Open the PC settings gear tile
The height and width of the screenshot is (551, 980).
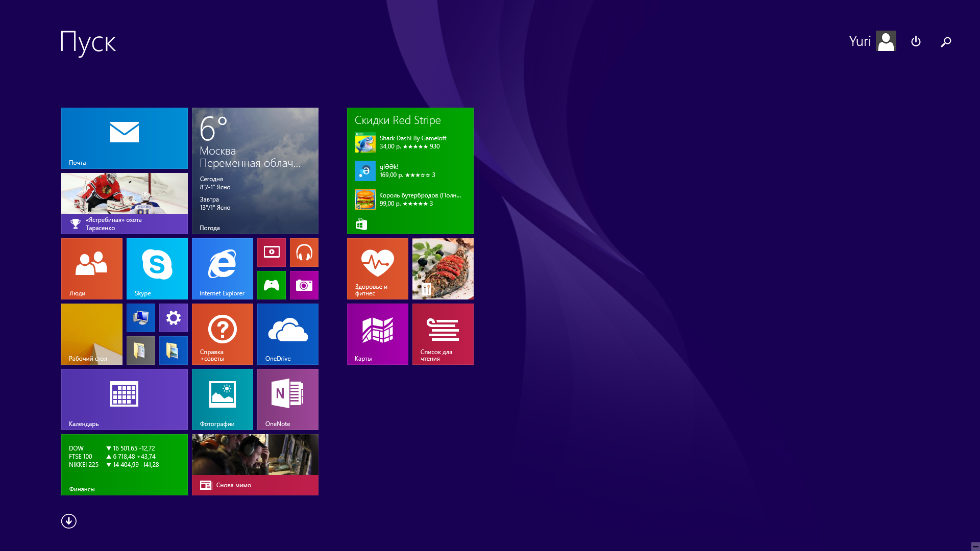(x=174, y=318)
